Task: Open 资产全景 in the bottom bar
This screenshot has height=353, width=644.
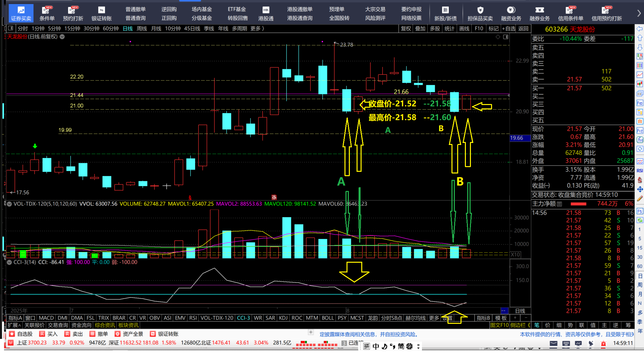Action: pos(129,334)
